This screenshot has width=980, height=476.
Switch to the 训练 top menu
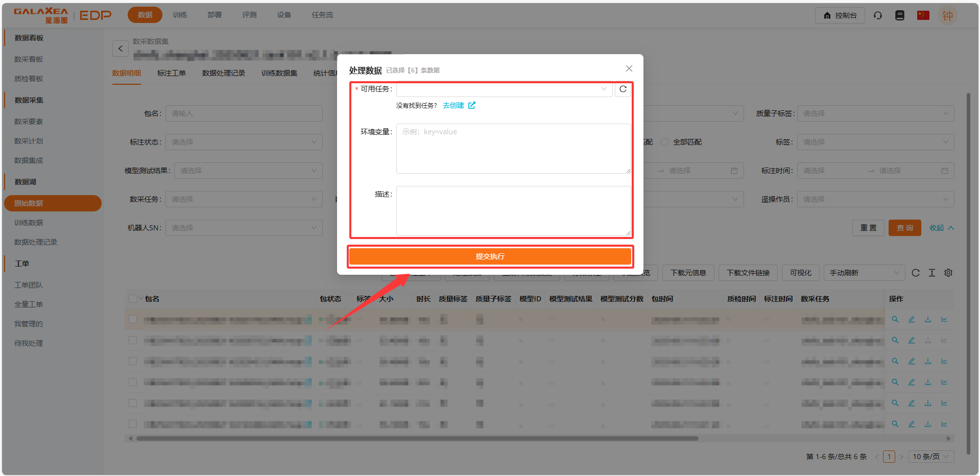coord(180,15)
